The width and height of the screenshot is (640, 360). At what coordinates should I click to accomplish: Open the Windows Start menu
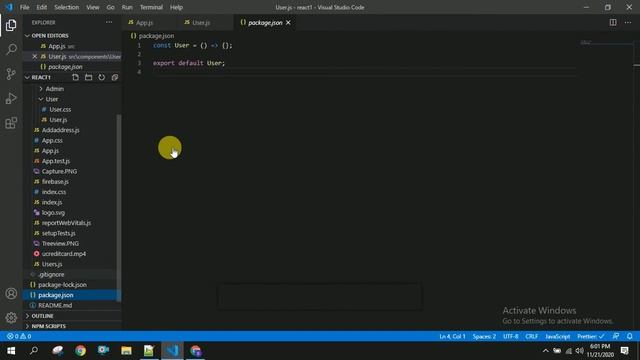[x=11, y=351]
